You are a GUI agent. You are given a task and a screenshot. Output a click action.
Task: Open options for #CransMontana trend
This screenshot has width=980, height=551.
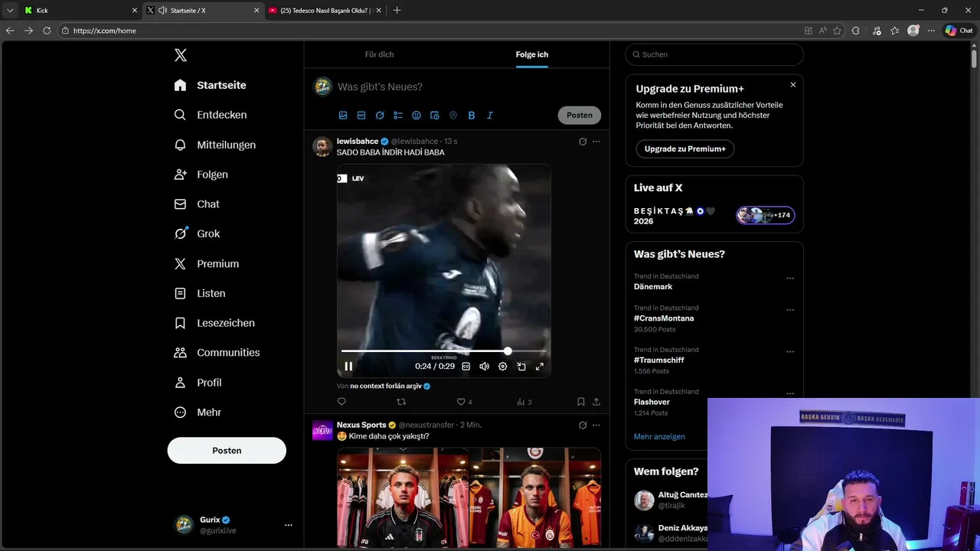coord(790,310)
